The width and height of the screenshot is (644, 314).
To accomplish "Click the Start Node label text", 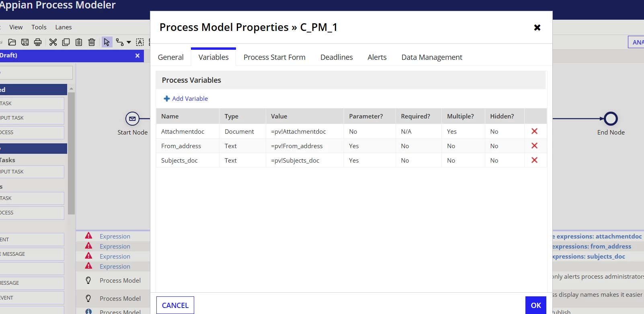I will click(x=132, y=132).
